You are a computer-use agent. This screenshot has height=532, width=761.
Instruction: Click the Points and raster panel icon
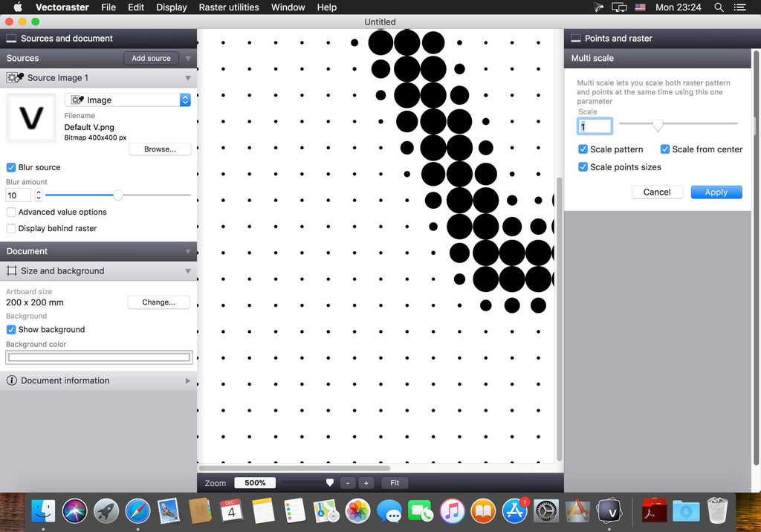coord(576,39)
